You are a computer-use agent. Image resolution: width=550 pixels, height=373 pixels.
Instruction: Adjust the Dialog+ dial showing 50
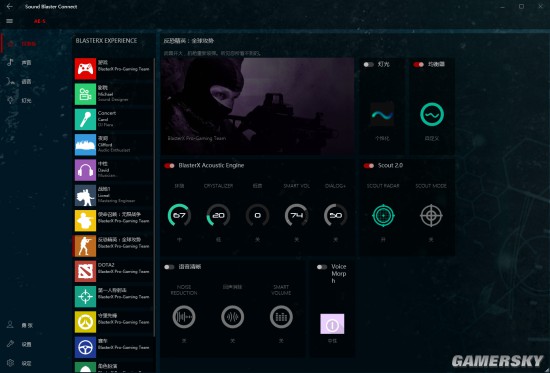(335, 215)
